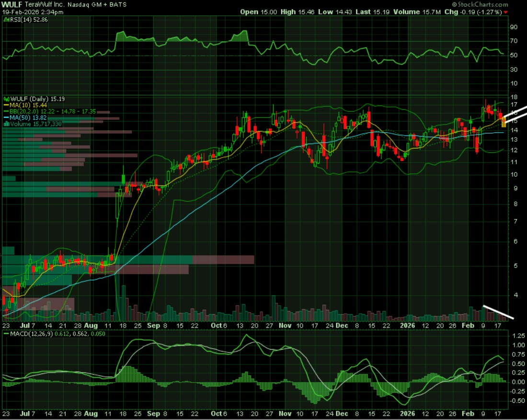The image size is (527, 420).
Task: Click Feb on the MACD panel date axis
Action: point(468,414)
